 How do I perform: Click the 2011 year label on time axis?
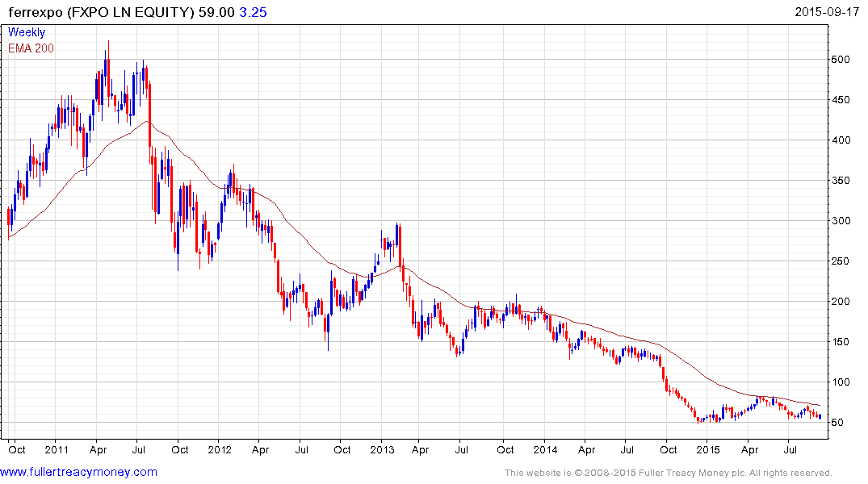click(57, 449)
